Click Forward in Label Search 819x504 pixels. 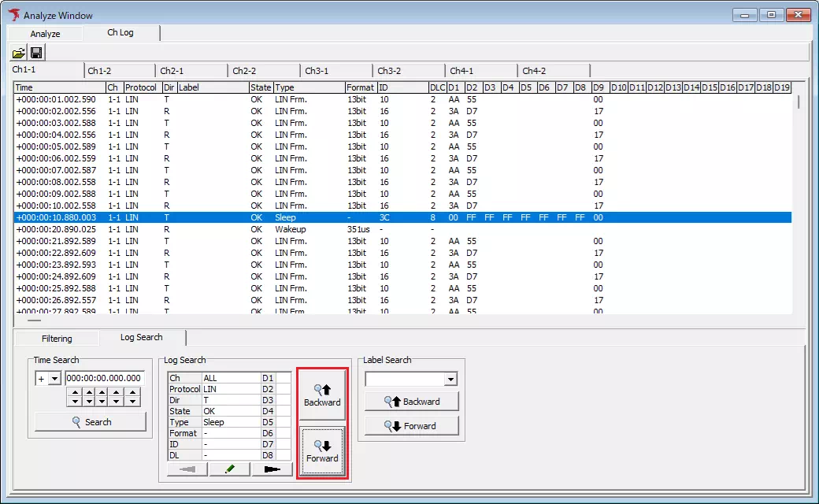coord(411,426)
